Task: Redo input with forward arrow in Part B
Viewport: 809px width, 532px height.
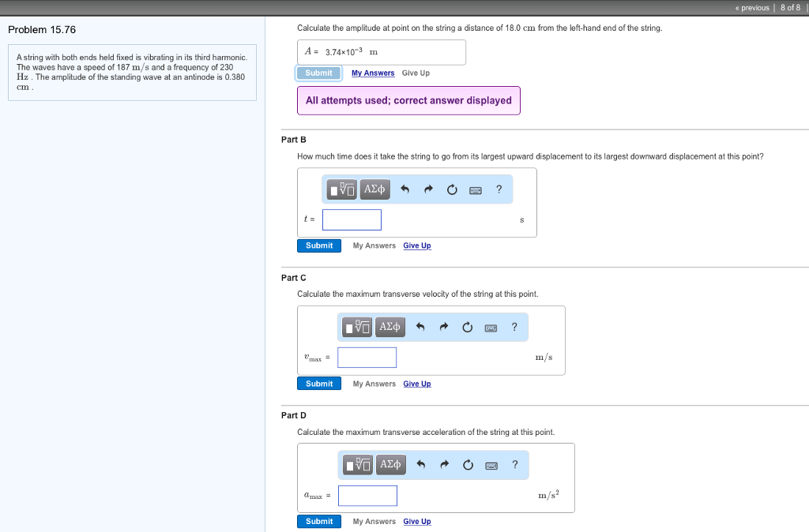Action: pyautogui.click(x=427, y=189)
